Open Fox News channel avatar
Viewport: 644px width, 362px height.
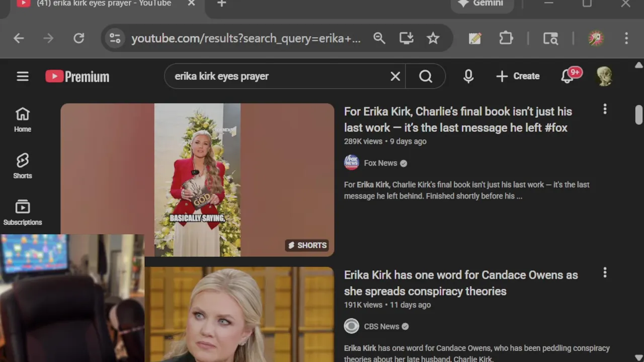click(351, 163)
